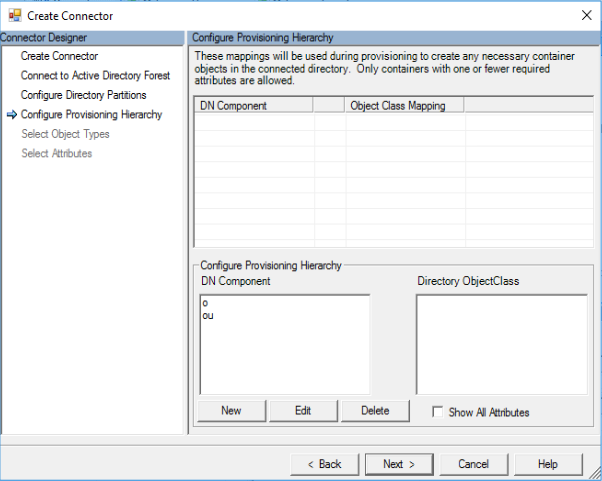Click the Select Object Types step
The height and width of the screenshot is (481, 602).
coord(65,134)
